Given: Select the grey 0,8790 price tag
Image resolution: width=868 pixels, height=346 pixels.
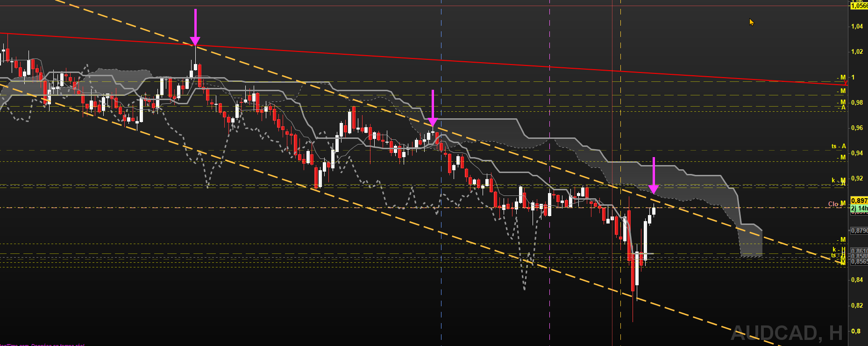Looking at the screenshot, I should tap(859, 231).
